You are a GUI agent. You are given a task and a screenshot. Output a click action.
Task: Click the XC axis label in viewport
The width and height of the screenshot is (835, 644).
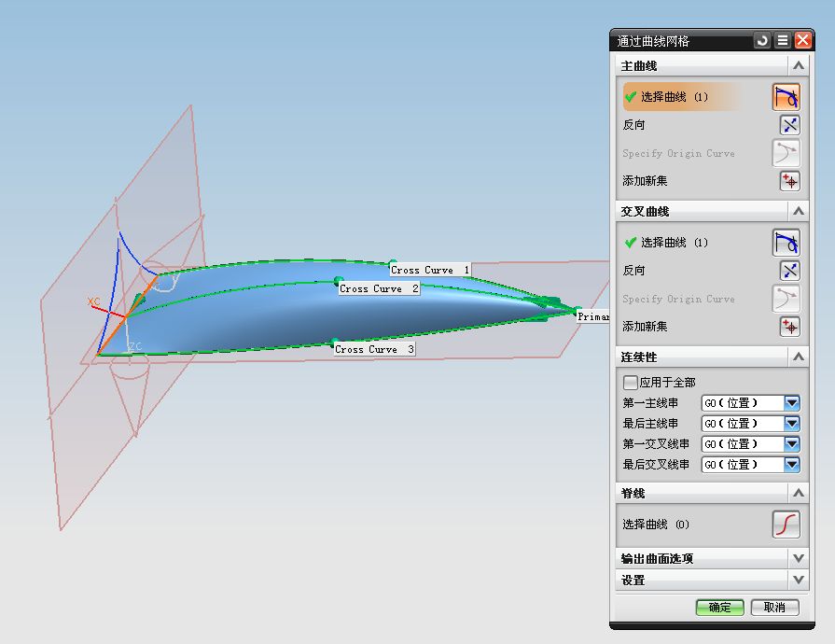click(93, 301)
